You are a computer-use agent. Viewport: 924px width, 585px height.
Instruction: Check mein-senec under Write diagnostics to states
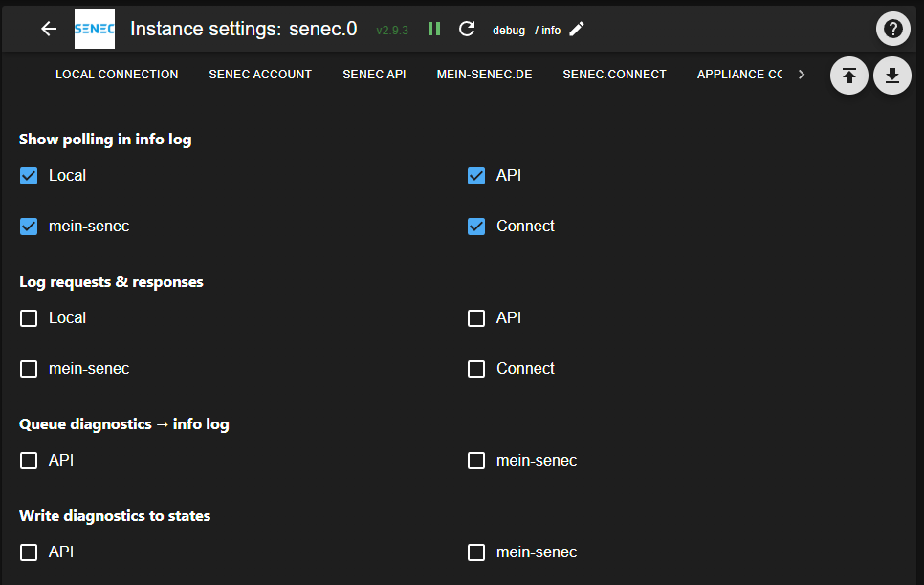click(476, 552)
